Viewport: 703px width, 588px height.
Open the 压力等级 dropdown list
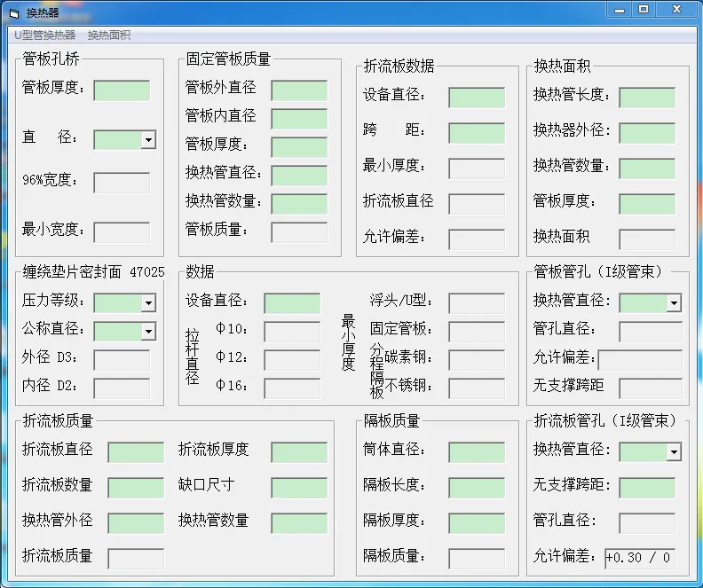pyautogui.click(x=147, y=303)
